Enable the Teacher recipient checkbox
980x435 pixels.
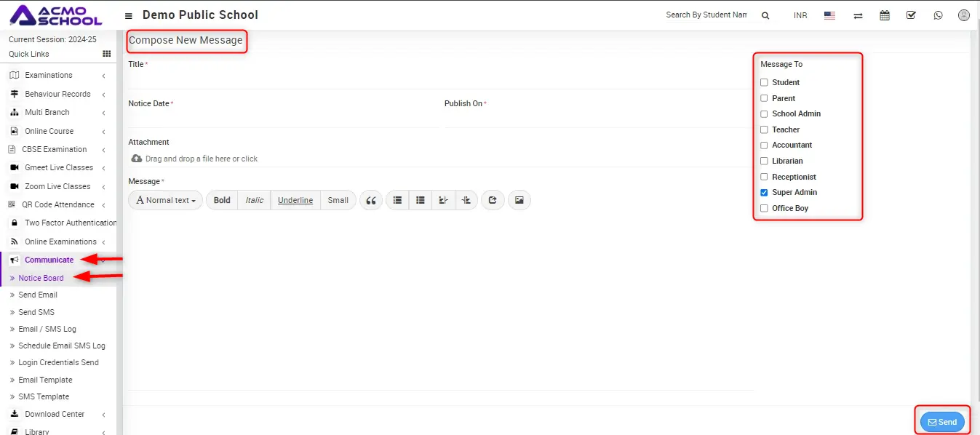[764, 129]
